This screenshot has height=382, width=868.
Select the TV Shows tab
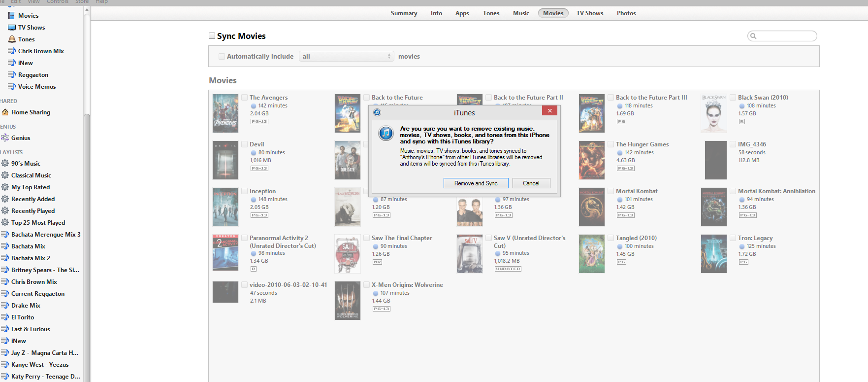tap(590, 13)
